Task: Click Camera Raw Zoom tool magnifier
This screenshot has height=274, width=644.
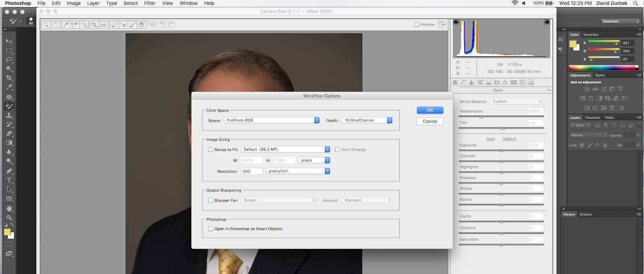Action: [46, 25]
